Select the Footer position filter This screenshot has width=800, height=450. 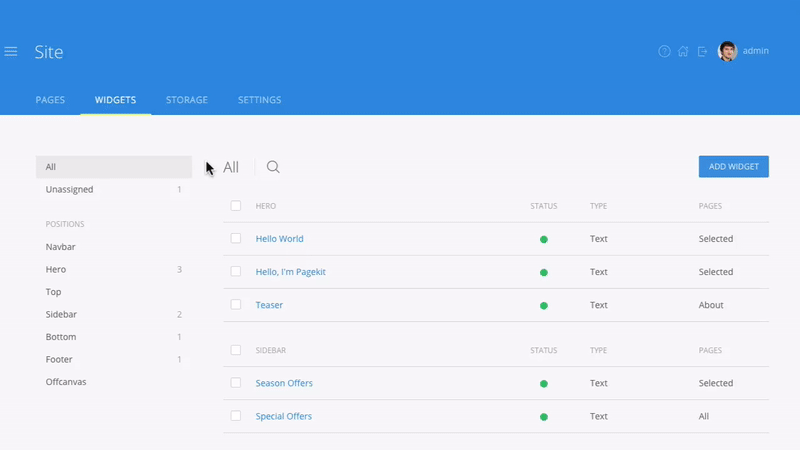tap(59, 359)
